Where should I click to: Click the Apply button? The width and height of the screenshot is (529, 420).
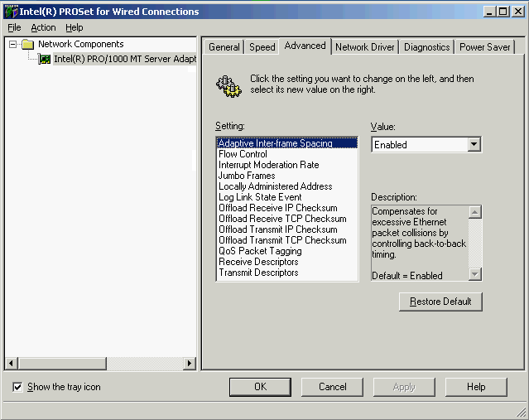click(x=404, y=387)
